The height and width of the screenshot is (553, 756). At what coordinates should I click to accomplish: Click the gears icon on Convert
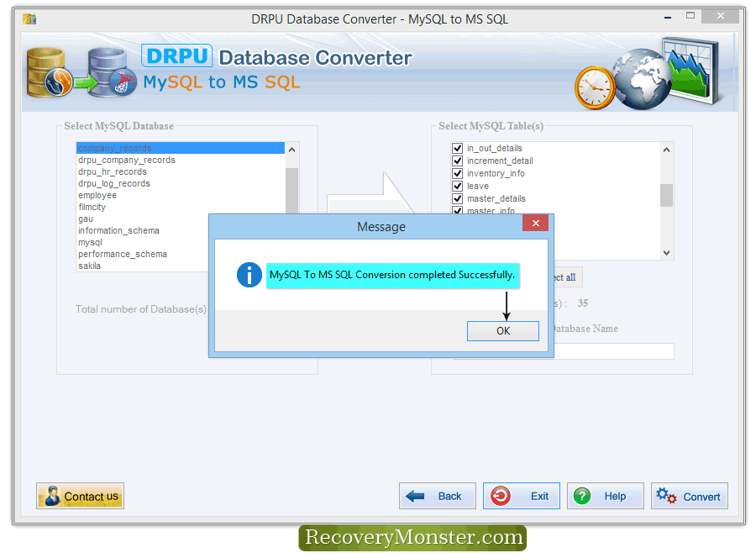(x=666, y=496)
